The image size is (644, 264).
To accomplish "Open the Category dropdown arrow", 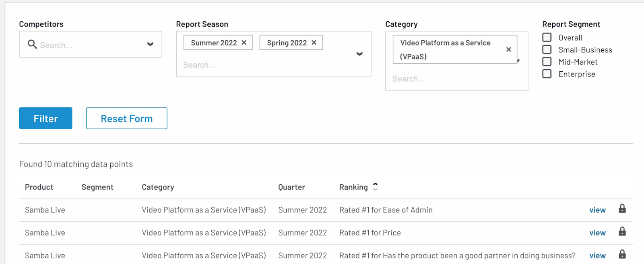I will [x=518, y=60].
